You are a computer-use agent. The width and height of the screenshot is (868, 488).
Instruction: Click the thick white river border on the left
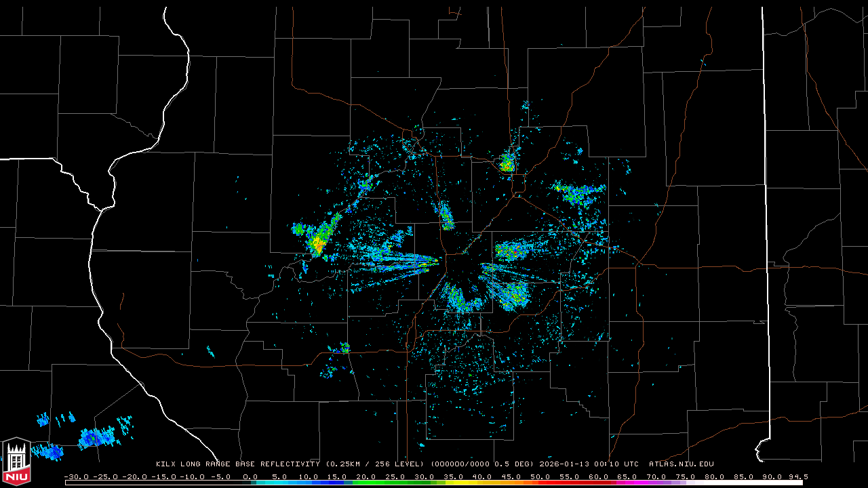[x=95, y=271]
